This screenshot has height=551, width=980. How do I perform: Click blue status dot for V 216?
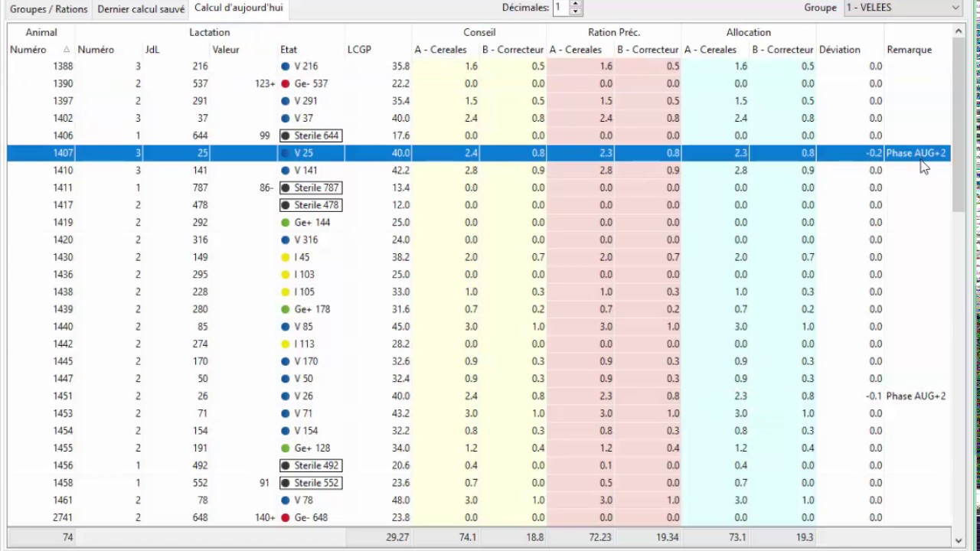286,67
